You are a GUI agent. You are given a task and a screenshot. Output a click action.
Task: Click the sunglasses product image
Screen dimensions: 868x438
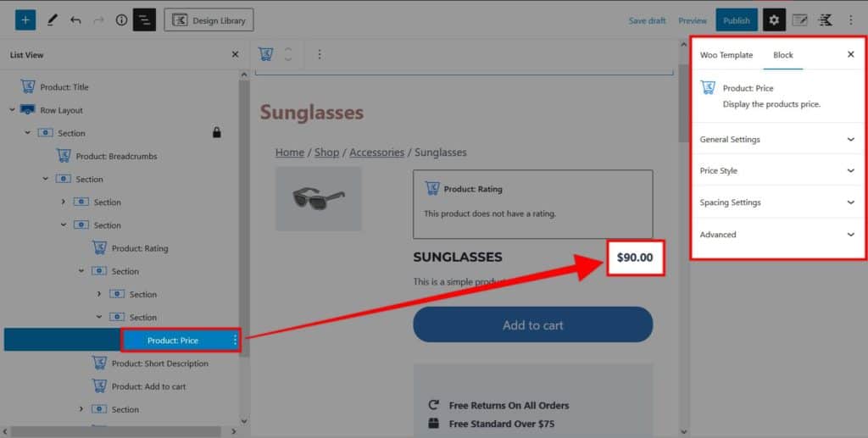[x=319, y=199]
